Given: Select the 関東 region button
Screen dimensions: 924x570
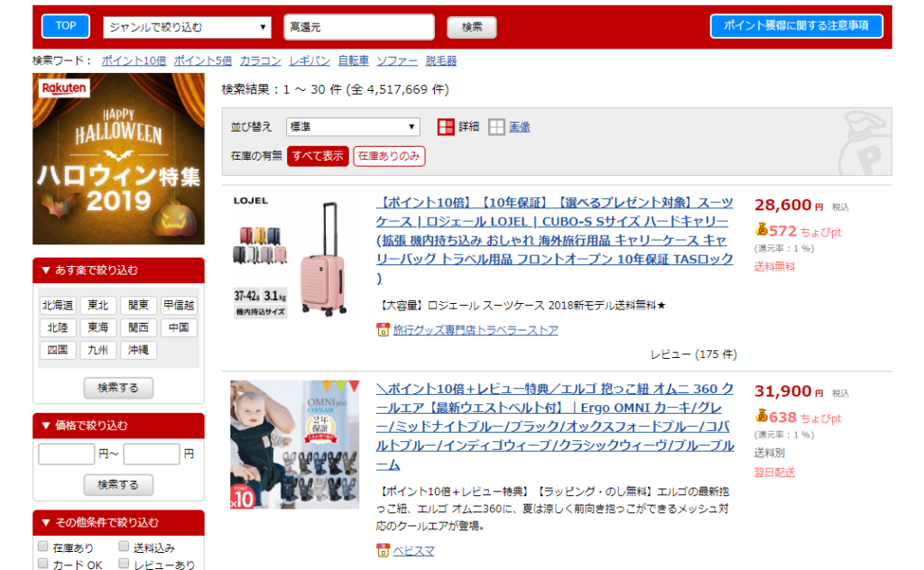Looking at the screenshot, I should click(x=138, y=305).
